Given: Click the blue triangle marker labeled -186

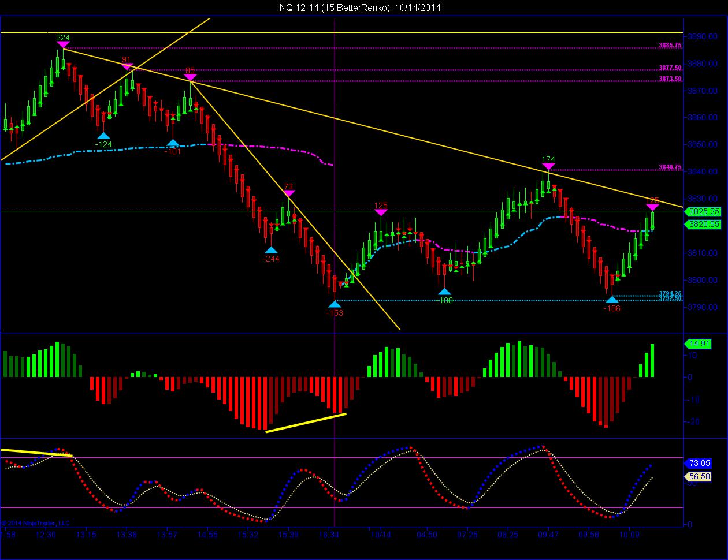Looking at the screenshot, I should pyautogui.click(x=612, y=299).
